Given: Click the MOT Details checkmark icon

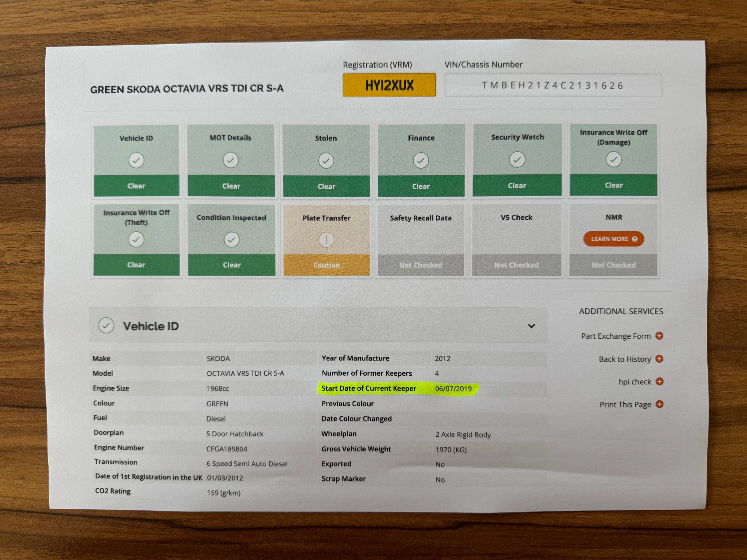Looking at the screenshot, I should point(231,160).
